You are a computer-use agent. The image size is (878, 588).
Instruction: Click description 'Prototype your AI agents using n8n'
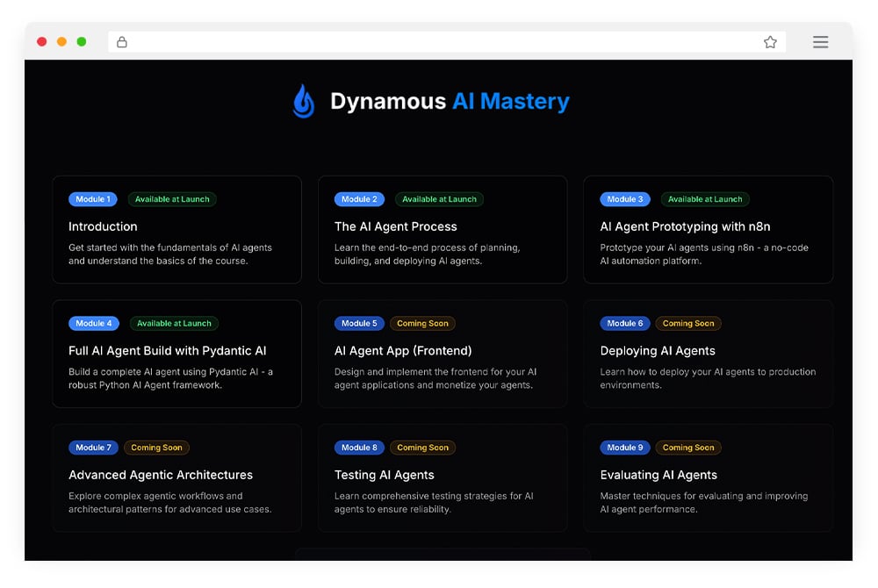pos(704,254)
